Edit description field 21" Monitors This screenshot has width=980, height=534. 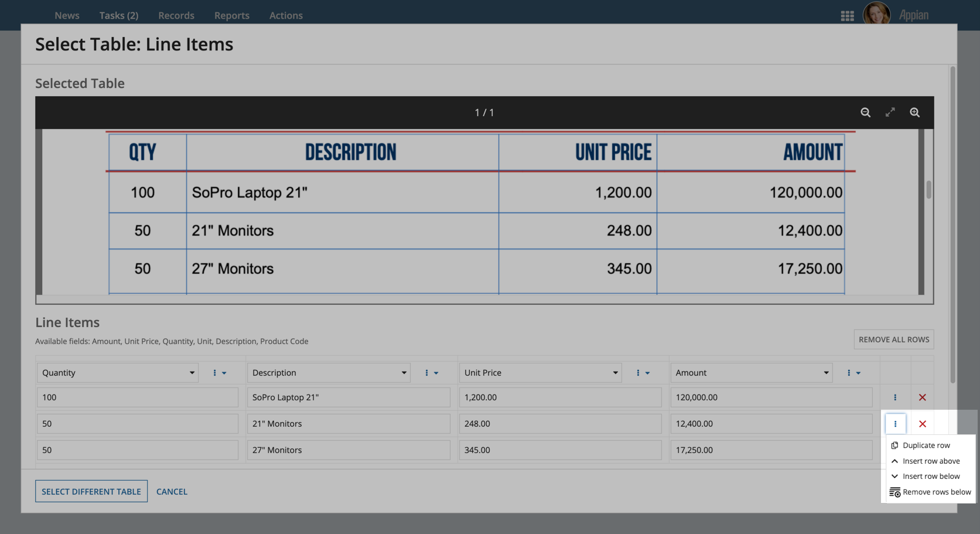349,424
